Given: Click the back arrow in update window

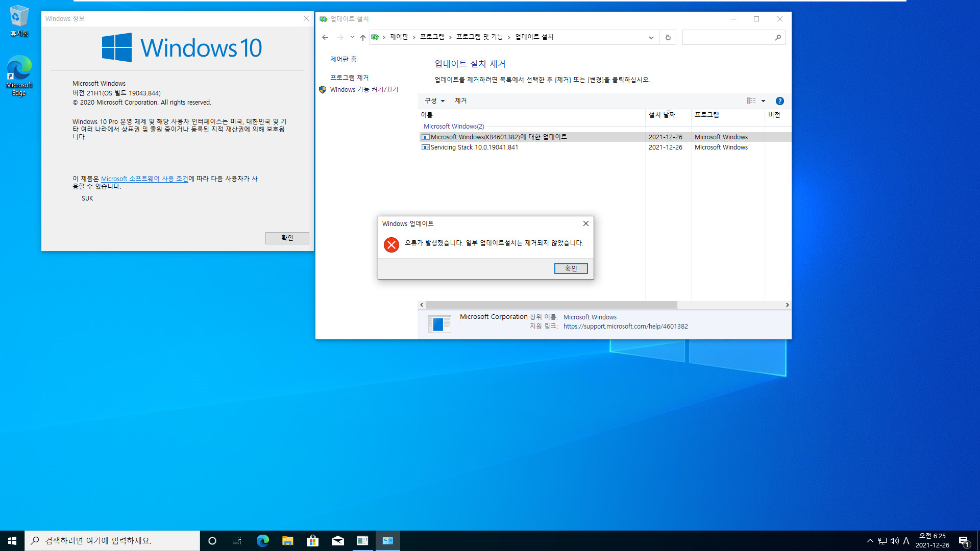Looking at the screenshot, I should pyautogui.click(x=325, y=37).
